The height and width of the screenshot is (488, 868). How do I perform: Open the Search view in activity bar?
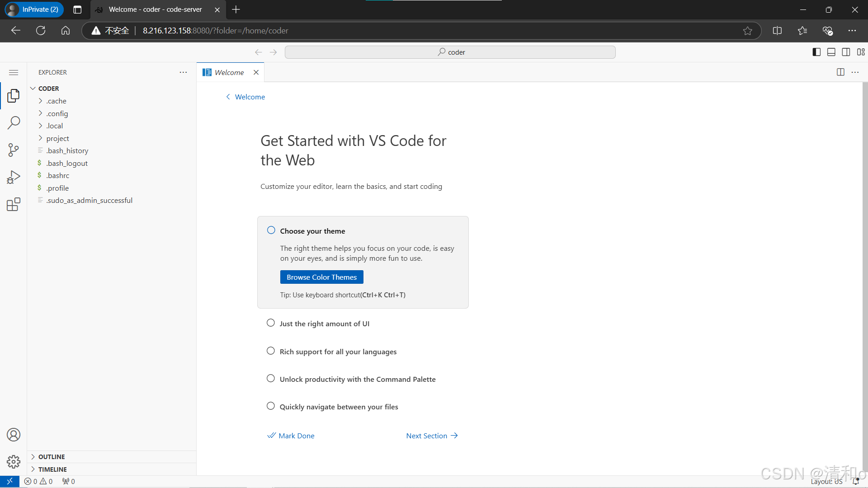pos(14,122)
